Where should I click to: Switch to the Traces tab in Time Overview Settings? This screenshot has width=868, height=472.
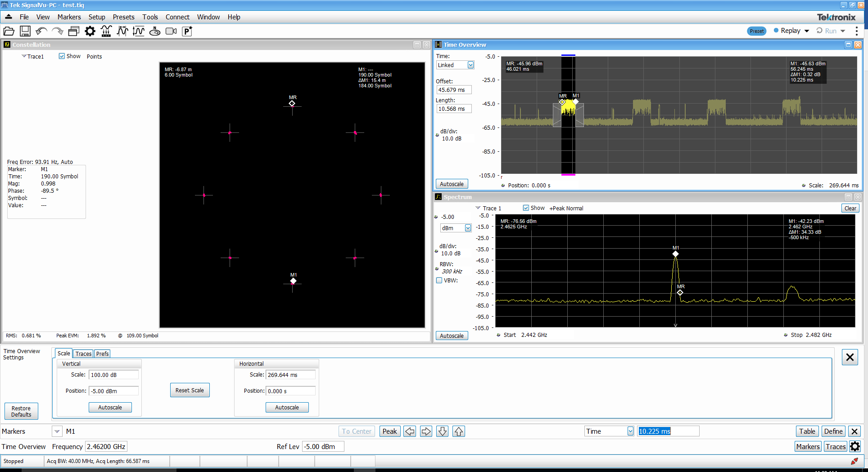(83, 354)
